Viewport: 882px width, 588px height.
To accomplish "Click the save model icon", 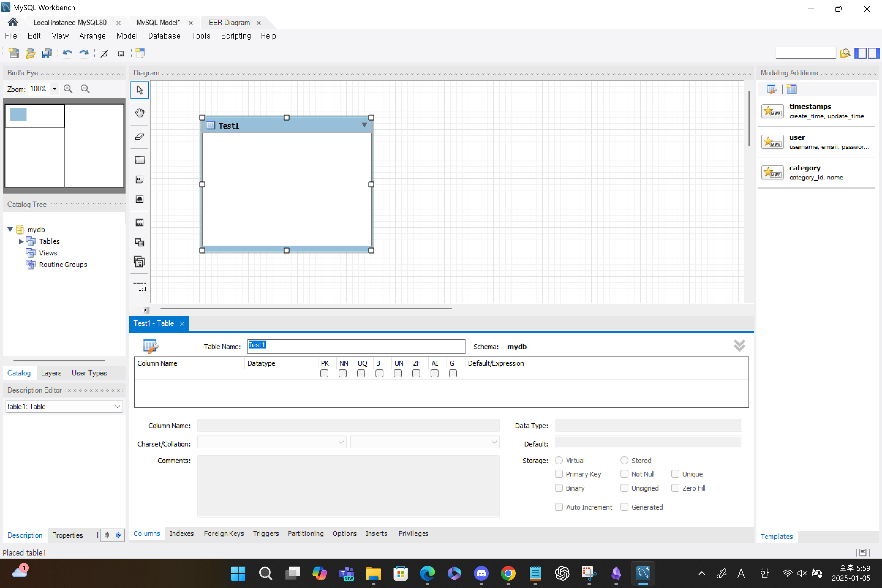I will click(47, 53).
